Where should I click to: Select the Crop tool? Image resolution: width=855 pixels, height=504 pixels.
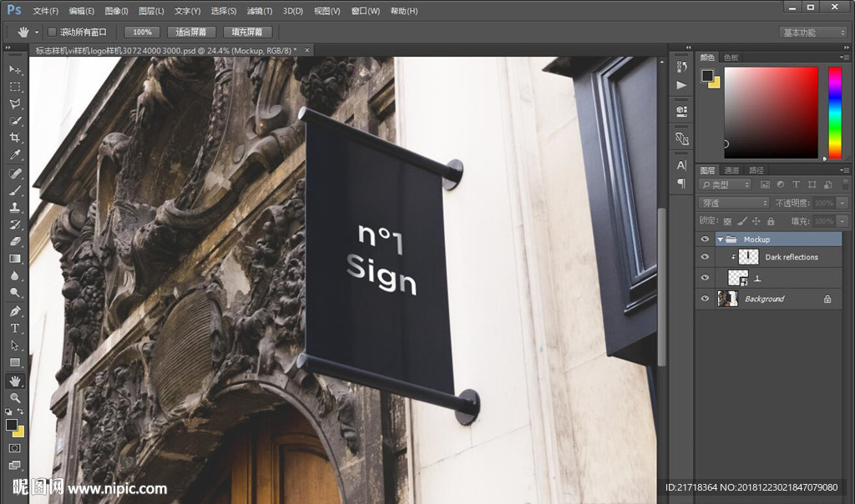point(15,138)
